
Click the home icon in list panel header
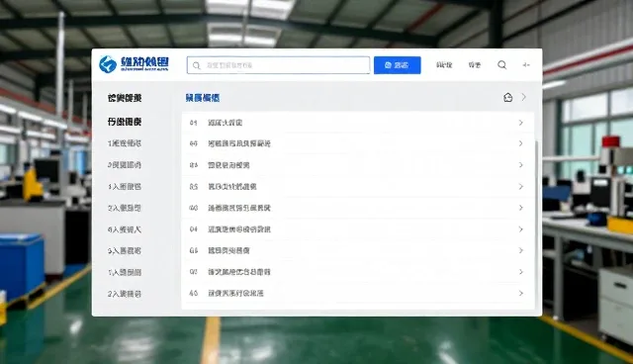[x=507, y=97]
